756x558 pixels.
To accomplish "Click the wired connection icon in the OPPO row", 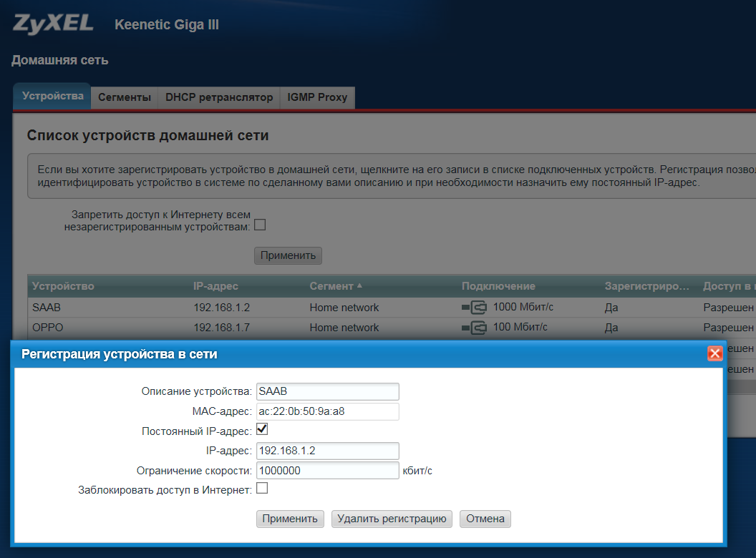I will tap(475, 328).
